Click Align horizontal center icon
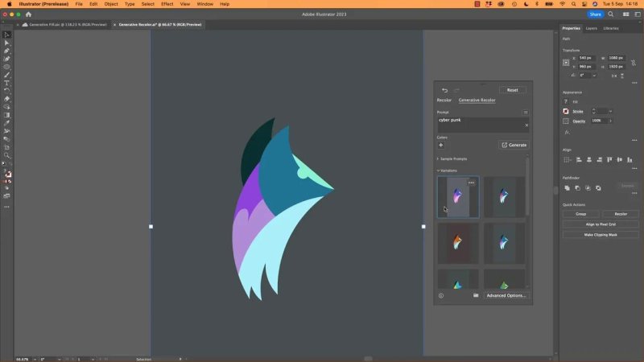The width and height of the screenshot is (644, 362). [x=589, y=159]
